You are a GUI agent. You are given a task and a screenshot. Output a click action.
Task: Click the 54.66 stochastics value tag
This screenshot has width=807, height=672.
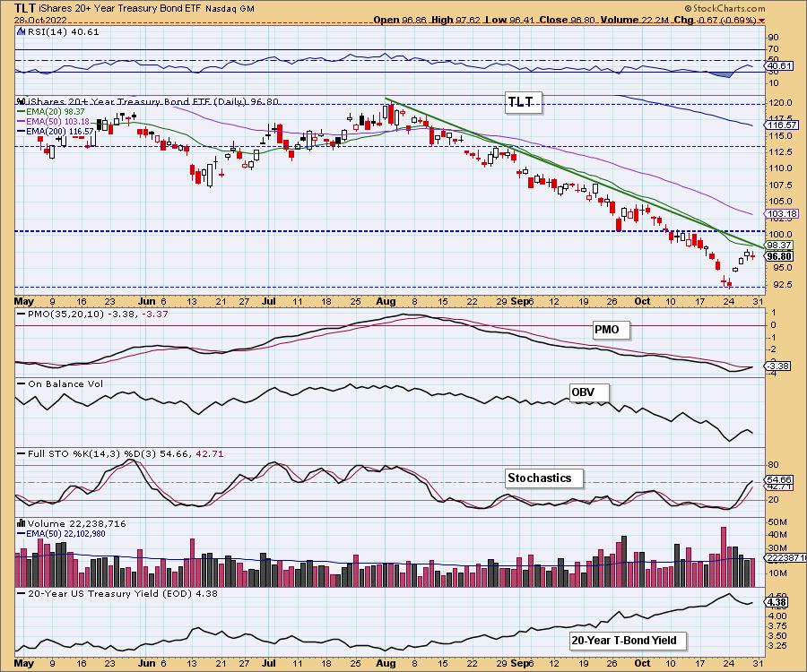(779, 478)
